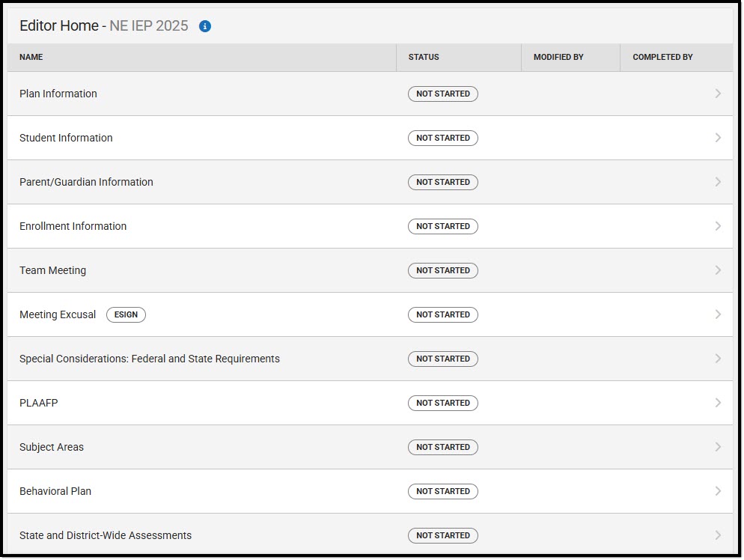744x560 pixels.
Task: Expand the Student Information row arrow
Action: [718, 138]
